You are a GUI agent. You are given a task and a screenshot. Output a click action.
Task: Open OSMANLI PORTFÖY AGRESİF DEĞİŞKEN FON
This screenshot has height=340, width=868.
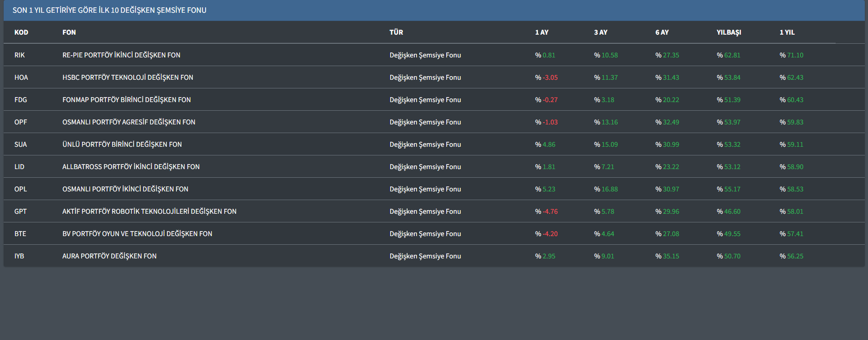click(129, 122)
